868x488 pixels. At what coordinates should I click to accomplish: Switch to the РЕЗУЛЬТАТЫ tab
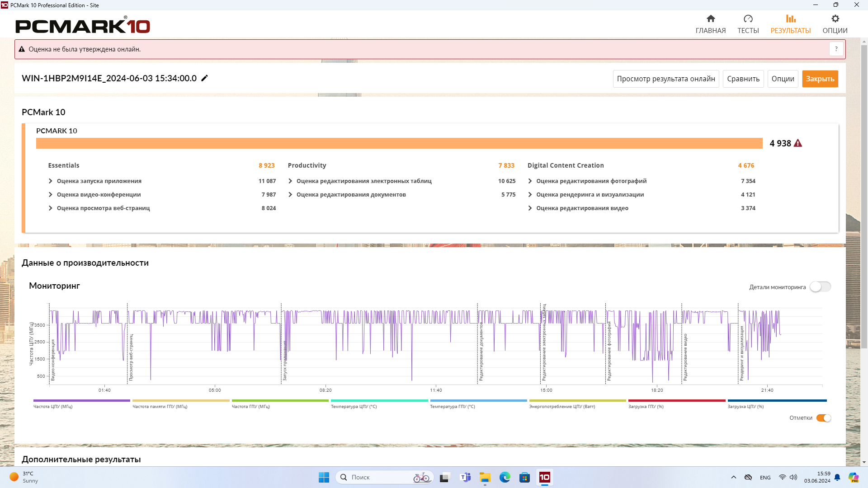(790, 24)
